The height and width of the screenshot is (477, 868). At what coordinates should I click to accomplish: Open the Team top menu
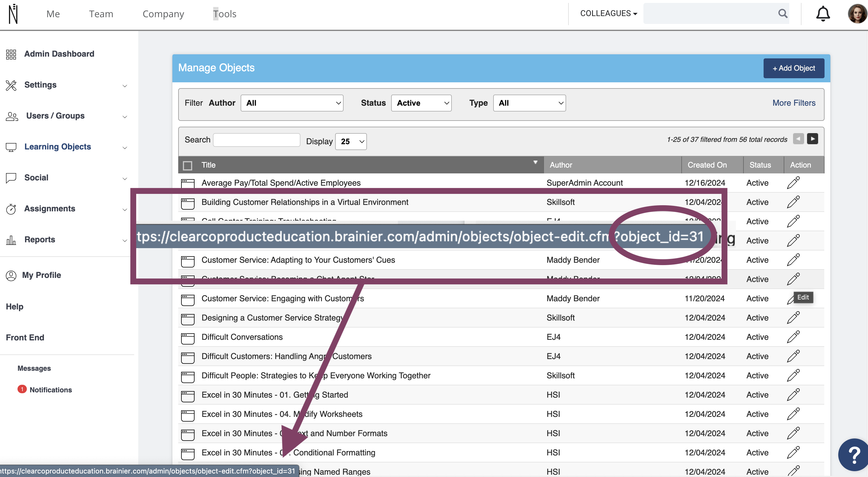(101, 14)
